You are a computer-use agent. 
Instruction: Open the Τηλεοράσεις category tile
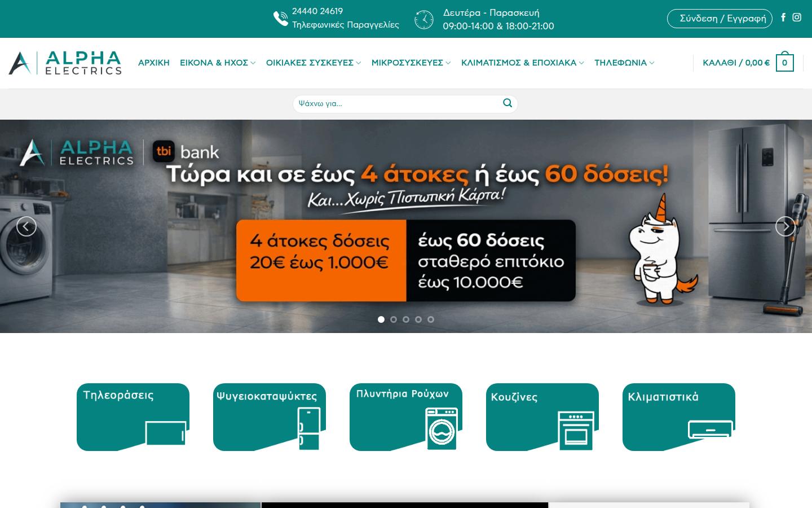coord(133,417)
